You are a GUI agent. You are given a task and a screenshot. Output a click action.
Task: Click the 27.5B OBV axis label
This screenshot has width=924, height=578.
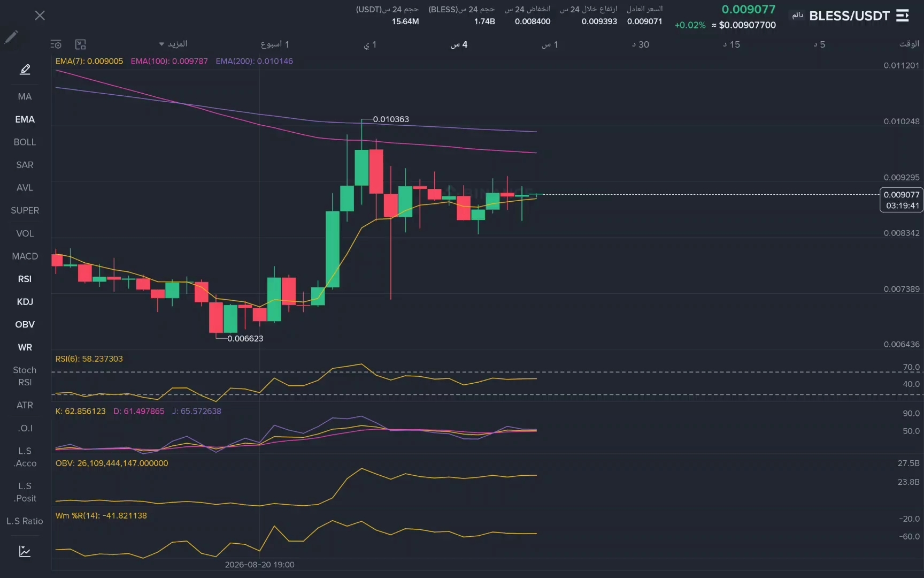click(x=908, y=463)
